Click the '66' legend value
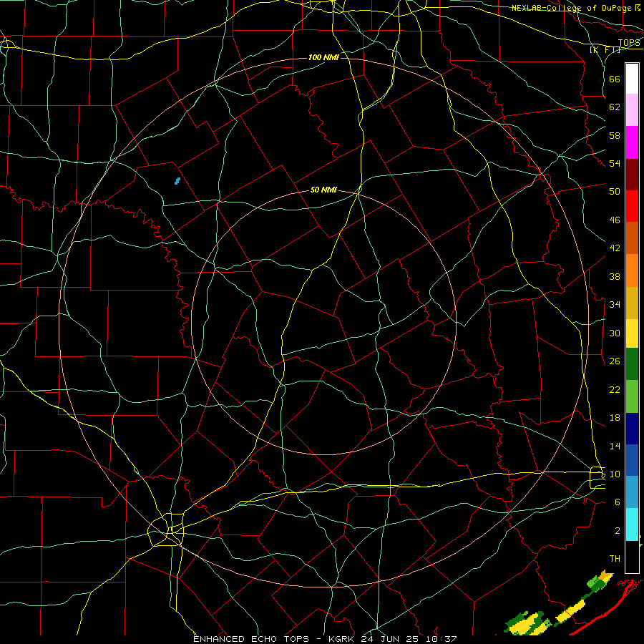This screenshot has height=644, width=644. tap(615, 79)
